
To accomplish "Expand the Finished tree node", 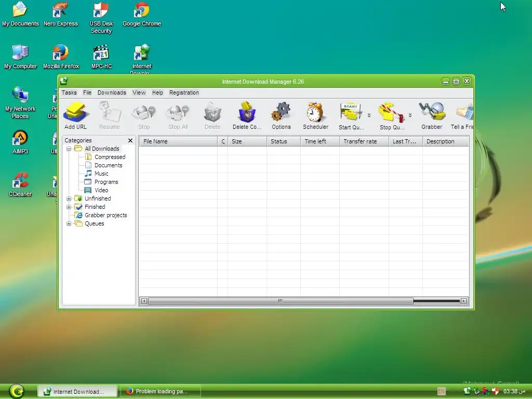I will [69, 207].
